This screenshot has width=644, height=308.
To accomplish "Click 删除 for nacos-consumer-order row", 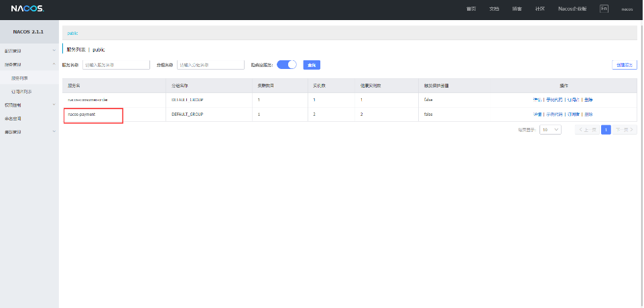I will [588, 100].
